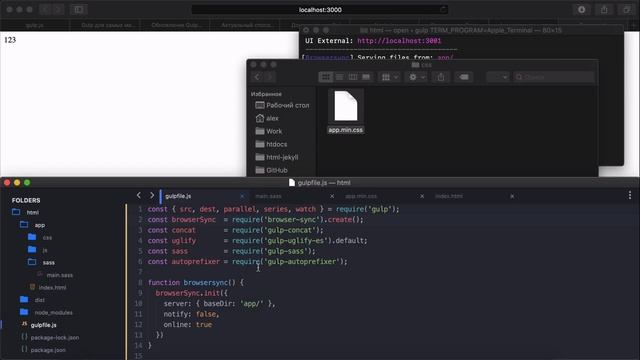Switch to 'Gulp для самых ма...' tab
The width and height of the screenshot is (640, 360).
(x=108, y=25)
